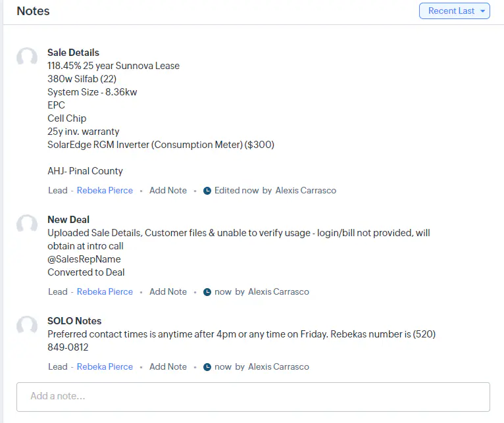Click the SOLO Notes note title
Screen dimensions: 504x423
click(74, 321)
